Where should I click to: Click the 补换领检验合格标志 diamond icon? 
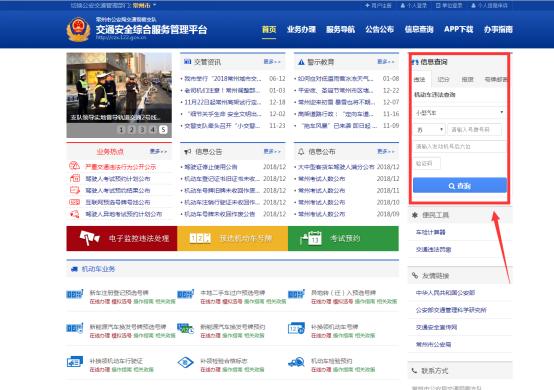185,362
